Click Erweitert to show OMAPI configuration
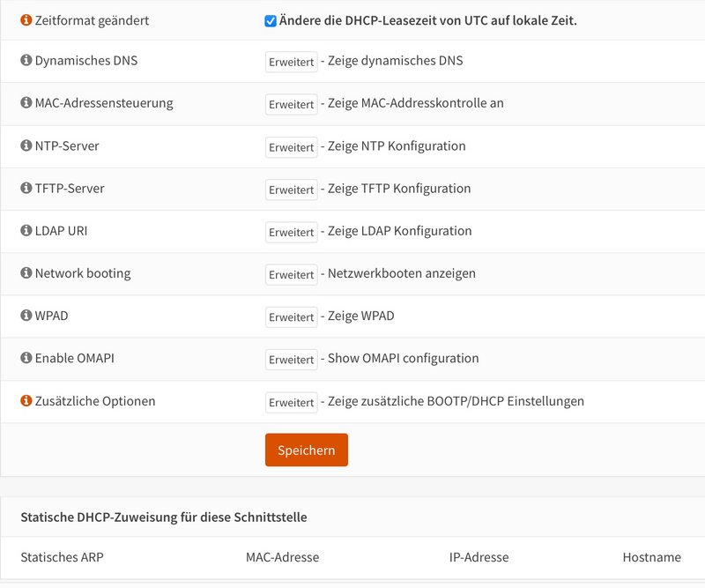This screenshot has width=705, height=588. coord(292,360)
